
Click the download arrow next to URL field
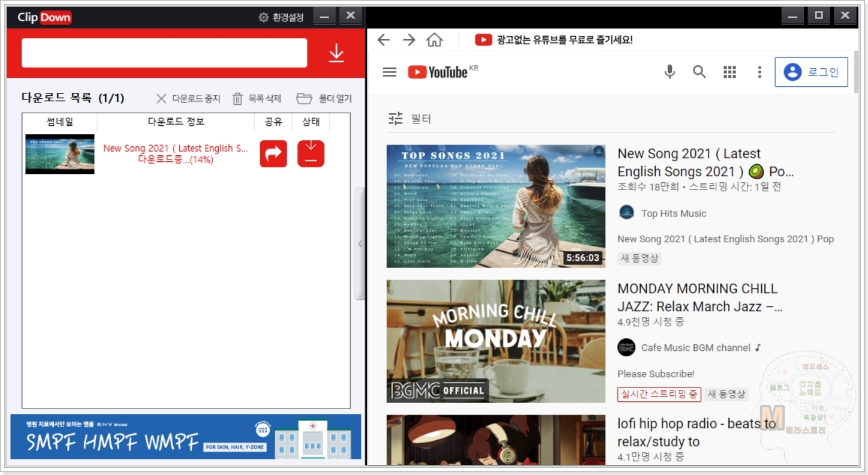pyautogui.click(x=336, y=53)
